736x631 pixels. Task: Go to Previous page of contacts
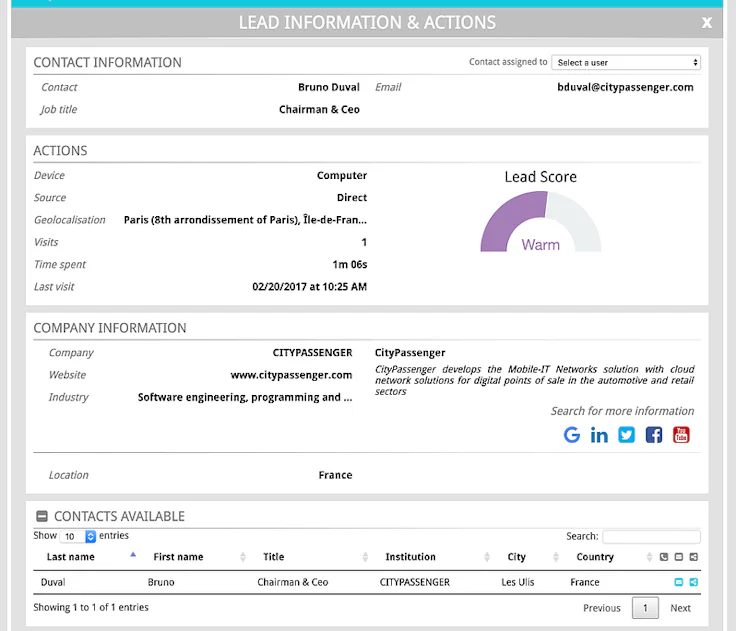(x=602, y=608)
